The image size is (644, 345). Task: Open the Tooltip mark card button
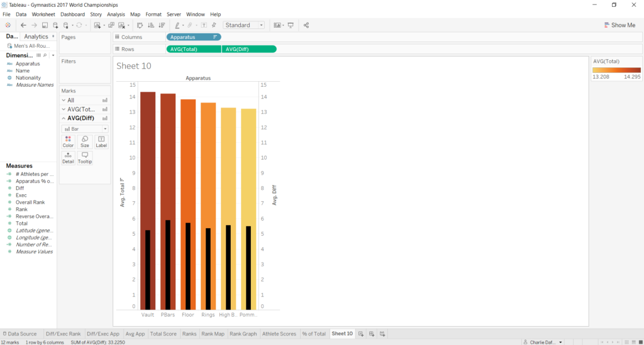(x=85, y=158)
